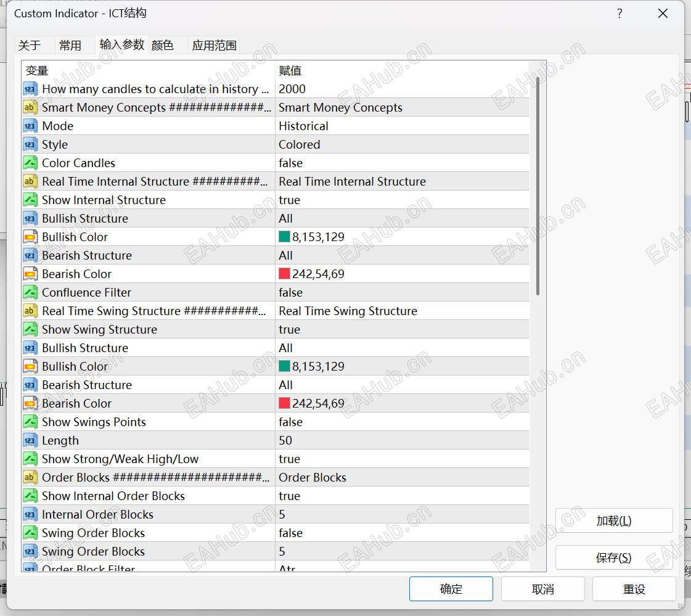The image size is (691, 616).
Task: Click the 确定 button to confirm
Action: (x=451, y=589)
